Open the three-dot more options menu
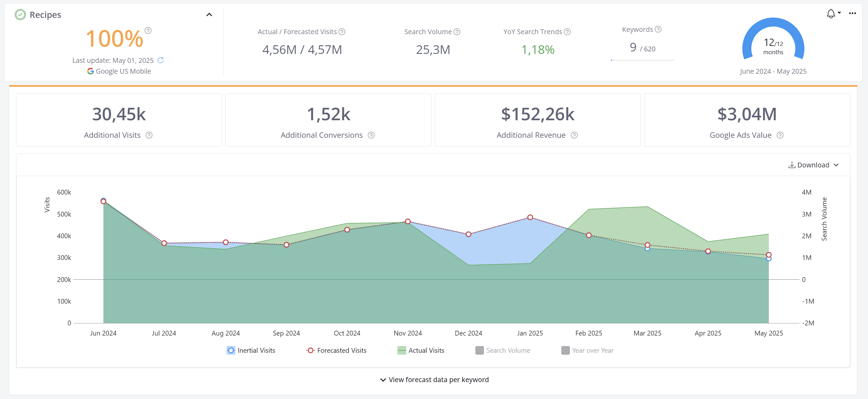868x399 pixels. [x=852, y=13]
